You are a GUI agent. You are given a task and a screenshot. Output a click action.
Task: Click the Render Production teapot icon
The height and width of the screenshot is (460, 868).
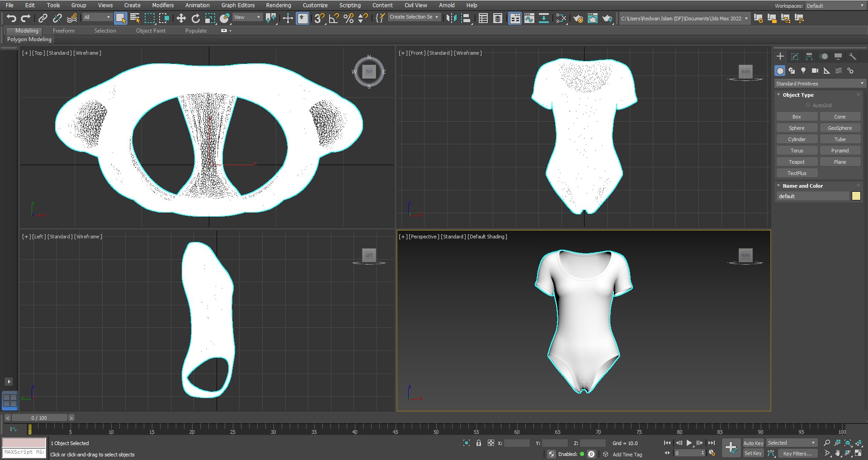(607, 18)
